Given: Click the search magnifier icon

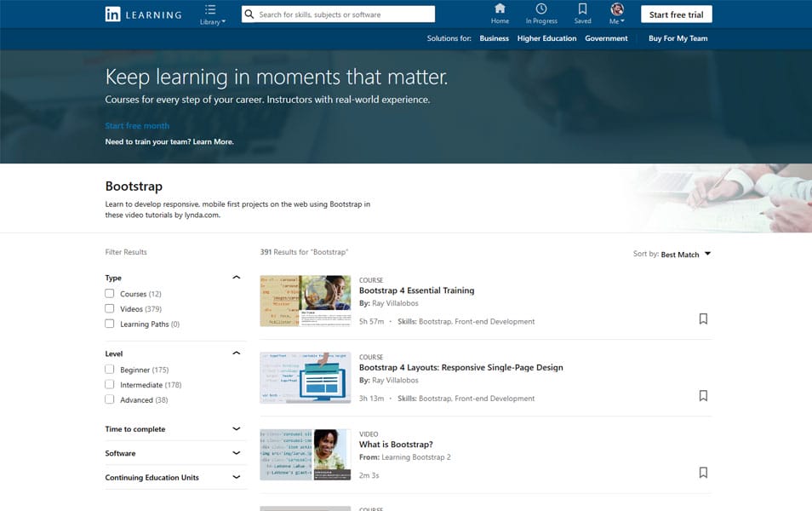Looking at the screenshot, I should click(249, 14).
